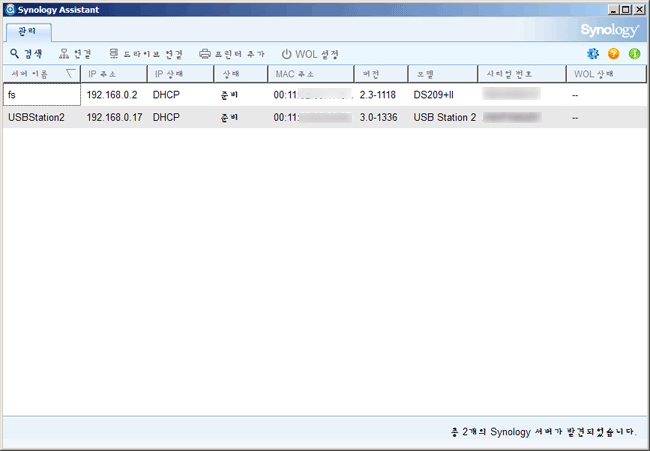Click version 3.0-1336
This screenshot has height=451, width=650.
[x=378, y=118]
